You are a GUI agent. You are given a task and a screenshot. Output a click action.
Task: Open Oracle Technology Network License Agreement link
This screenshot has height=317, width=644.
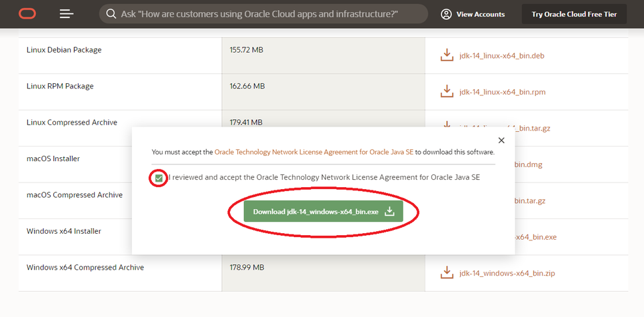click(x=314, y=152)
